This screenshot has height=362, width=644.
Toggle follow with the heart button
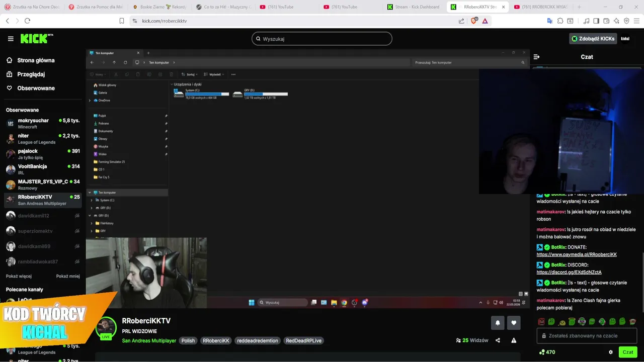tap(514, 323)
